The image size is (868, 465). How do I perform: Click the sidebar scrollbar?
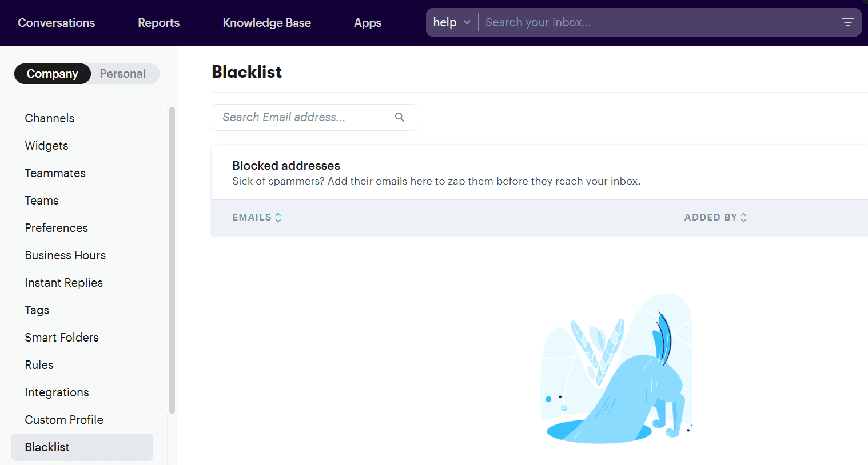[172, 257]
